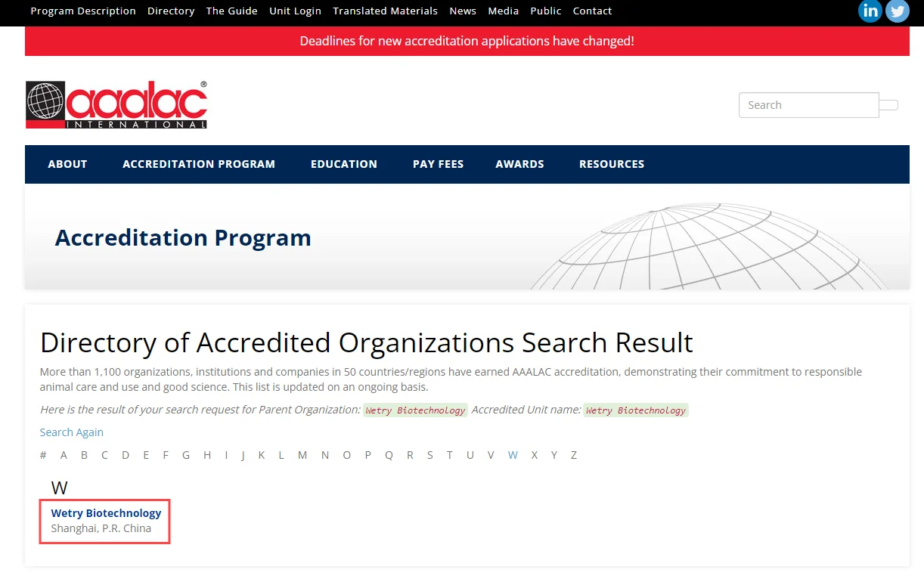The height and width of the screenshot is (582, 924).
Task: Filter directory by letter W
Action: (513, 455)
